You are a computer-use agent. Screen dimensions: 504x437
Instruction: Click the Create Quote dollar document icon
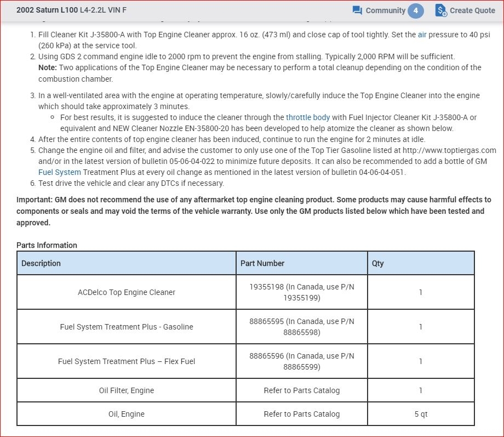441,10
